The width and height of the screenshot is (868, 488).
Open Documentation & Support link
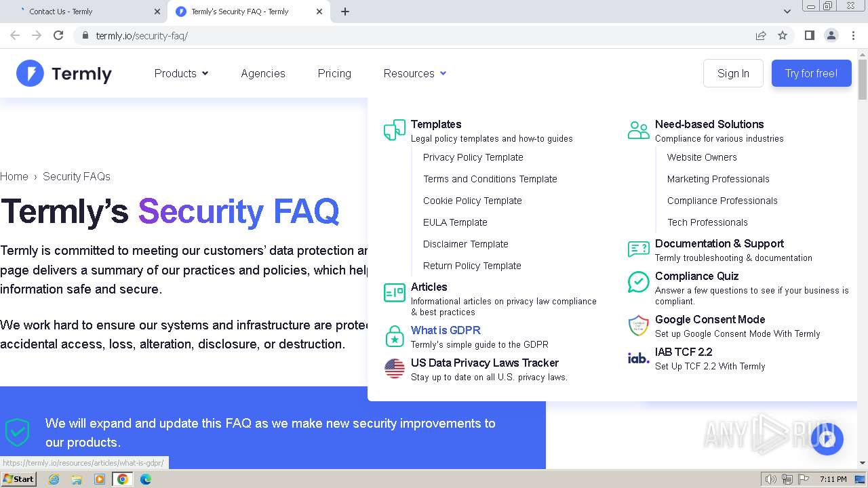pyautogui.click(x=719, y=243)
